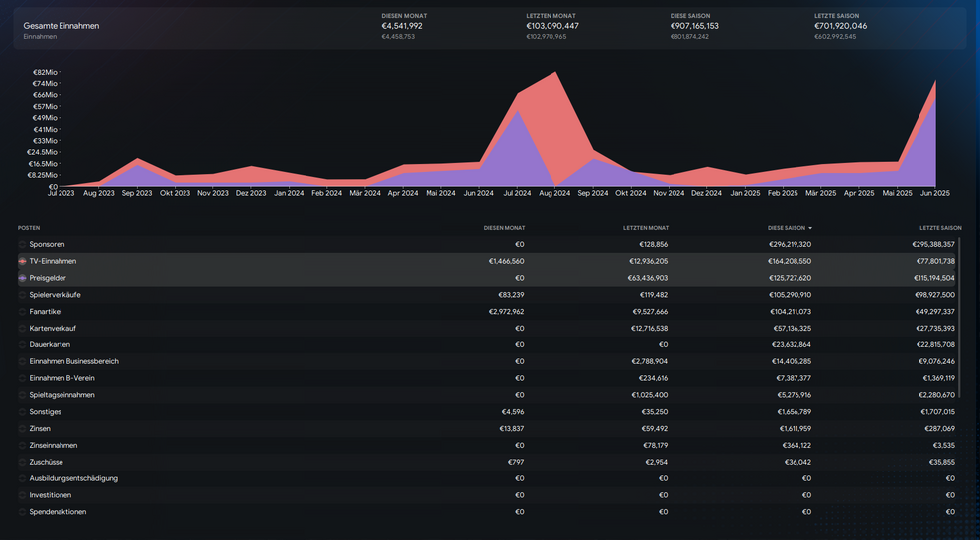Click the purple area at Jul 2024 peak
Image resolution: width=980 pixels, height=540 pixels.
pyautogui.click(x=517, y=149)
